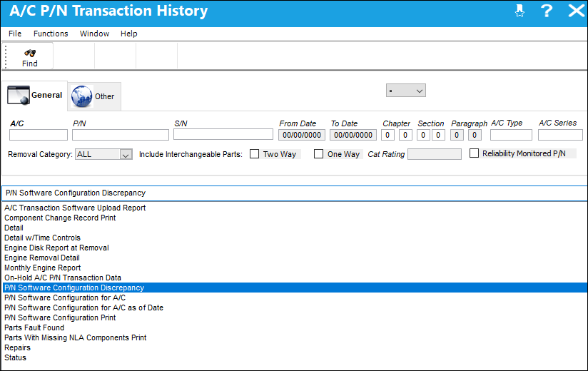Open the Help menu
Image resolution: width=588 pixels, height=371 pixels.
pos(128,34)
